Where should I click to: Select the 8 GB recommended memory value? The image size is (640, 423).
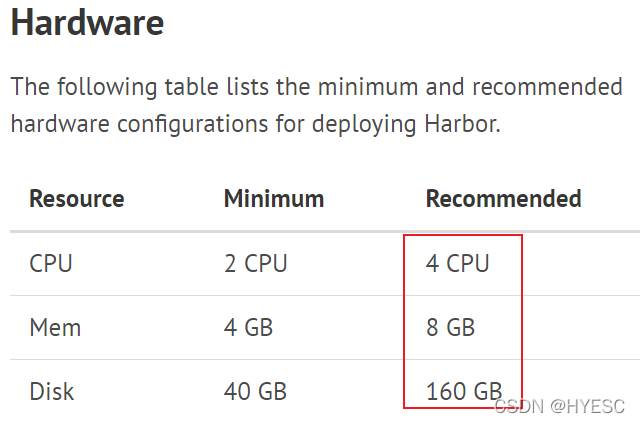pyautogui.click(x=450, y=327)
